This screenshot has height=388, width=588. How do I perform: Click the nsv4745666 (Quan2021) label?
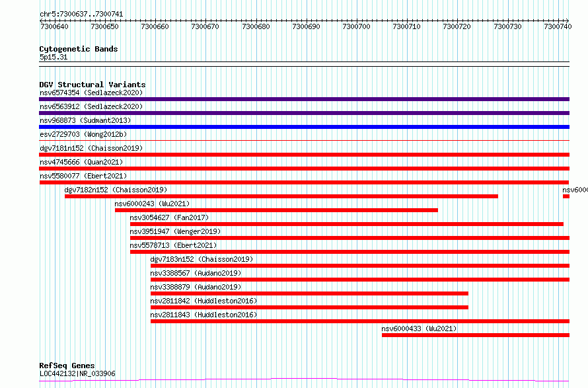(x=81, y=162)
